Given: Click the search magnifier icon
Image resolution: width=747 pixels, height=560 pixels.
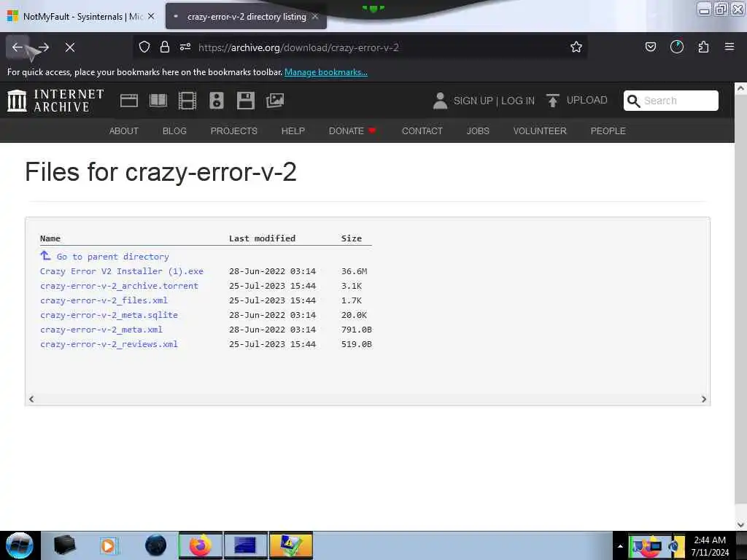Looking at the screenshot, I should pos(634,101).
